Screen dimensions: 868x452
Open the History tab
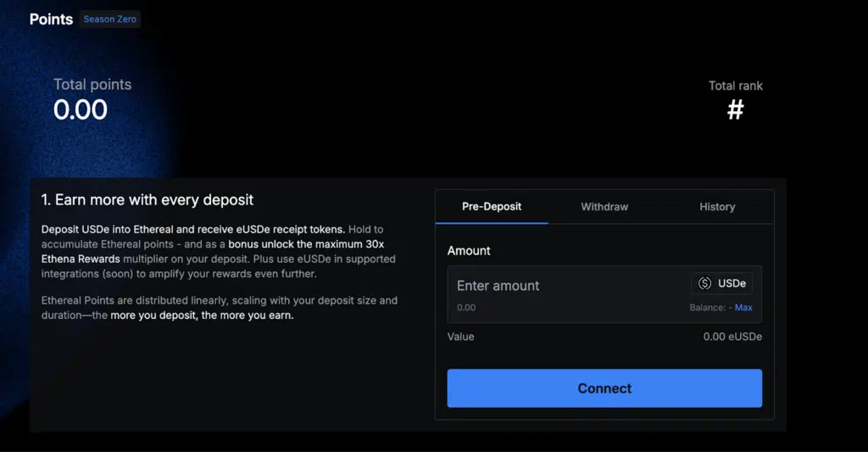(717, 207)
